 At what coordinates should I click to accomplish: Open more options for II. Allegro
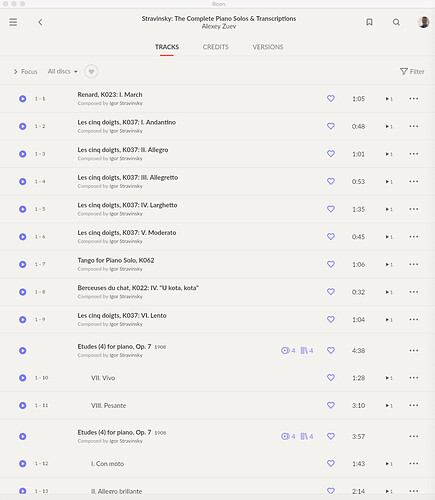point(414,154)
